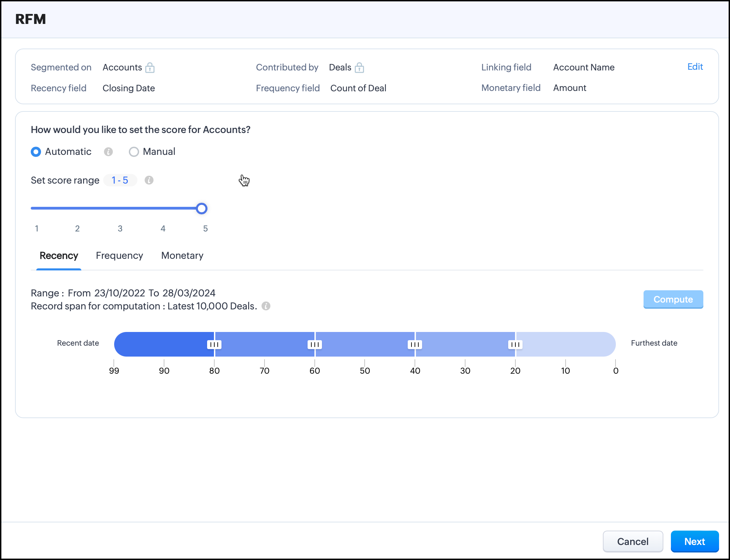The width and height of the screenshot is (730, 560).
Task: Click the 1 - 5 score range badge
Action: click(120, 180)
